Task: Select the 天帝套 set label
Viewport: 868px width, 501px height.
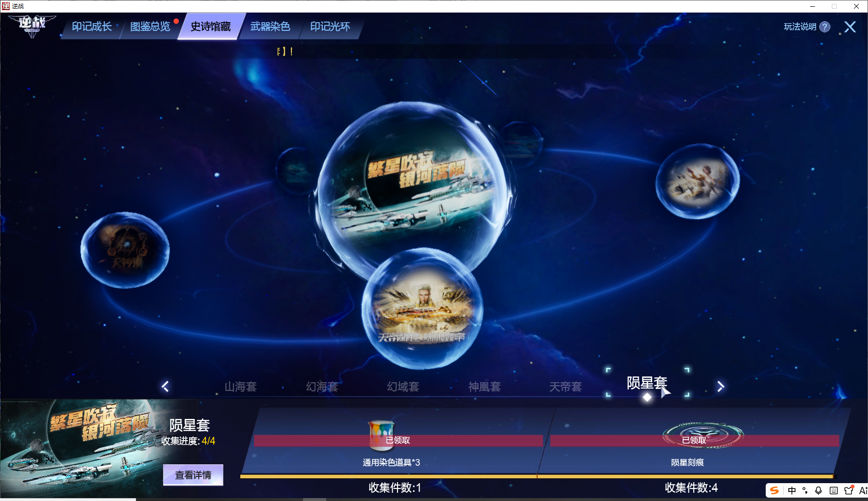Action: (x=565, y=387)
